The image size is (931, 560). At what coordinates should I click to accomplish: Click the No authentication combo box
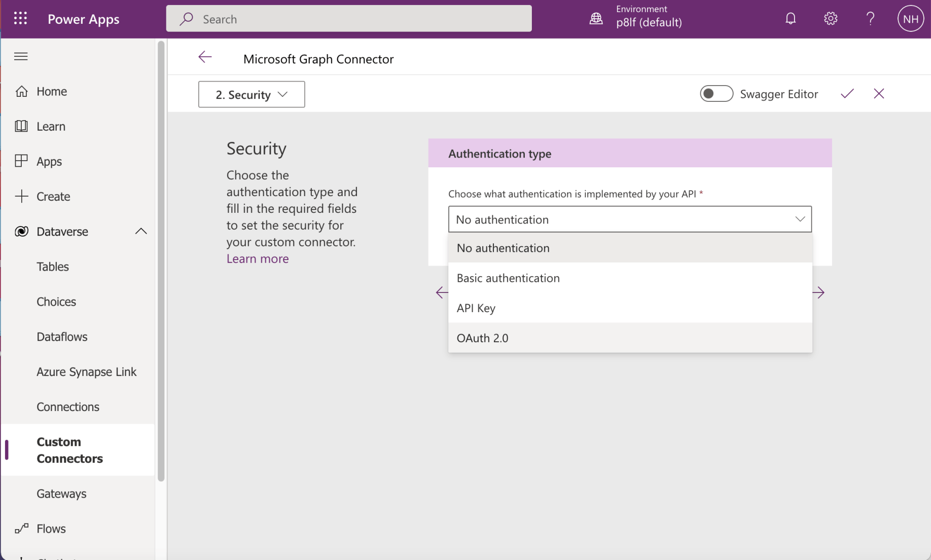coord(629,219)
